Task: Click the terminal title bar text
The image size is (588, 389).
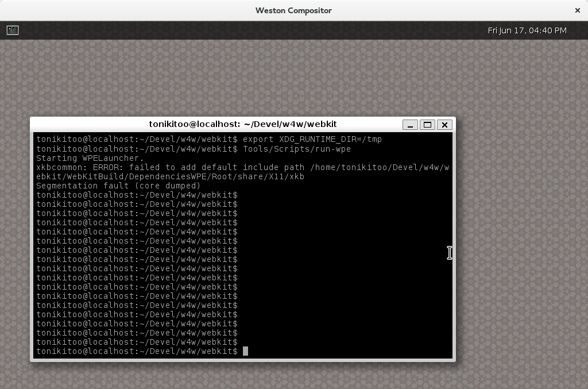Action: click(x=243, y=124)
